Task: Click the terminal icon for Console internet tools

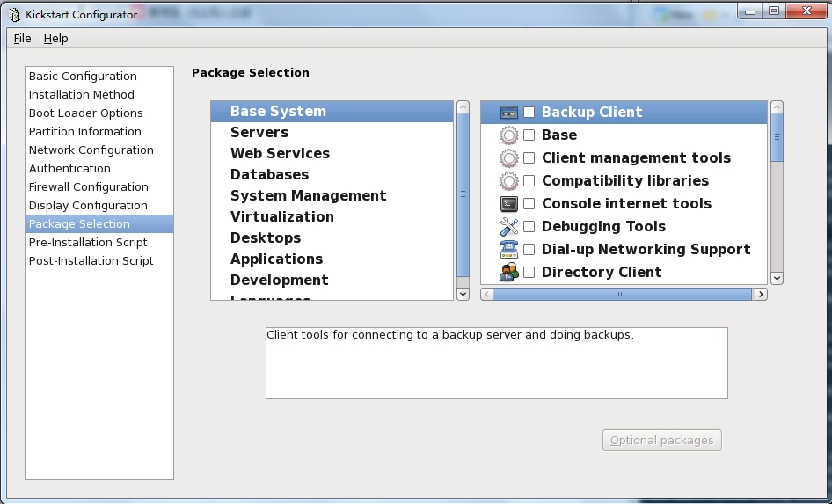Action: pos(509,204)
